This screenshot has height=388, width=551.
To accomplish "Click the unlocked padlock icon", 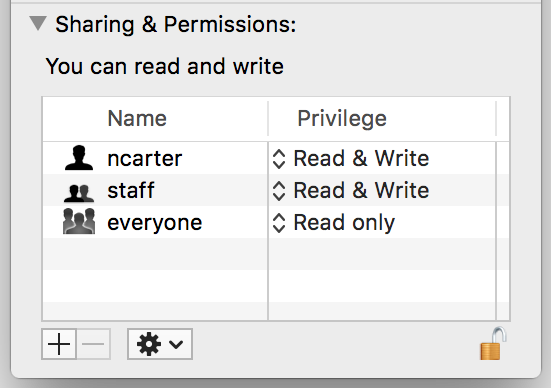I will click(x=493, y=343).
